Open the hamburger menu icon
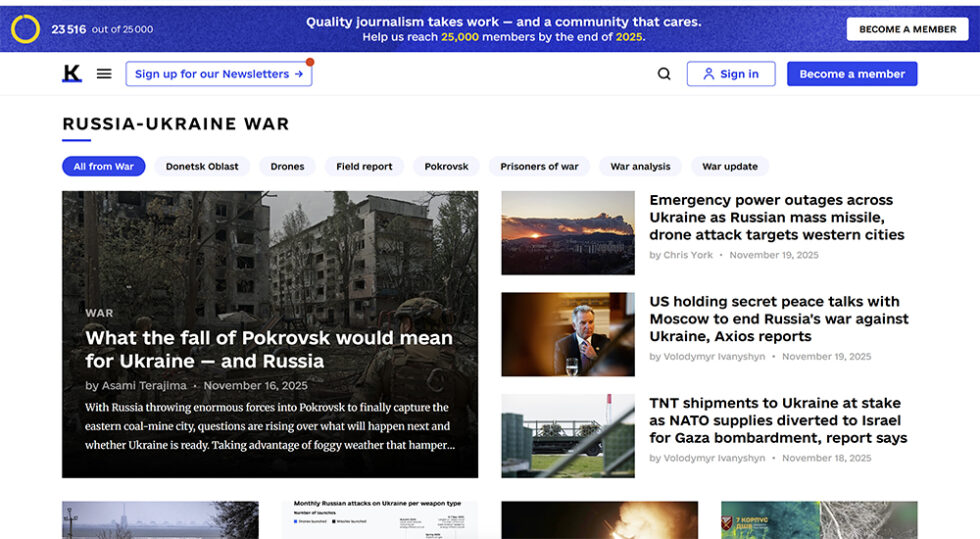Viewport: 980px width, 539px height. click(x=104, y=74)
